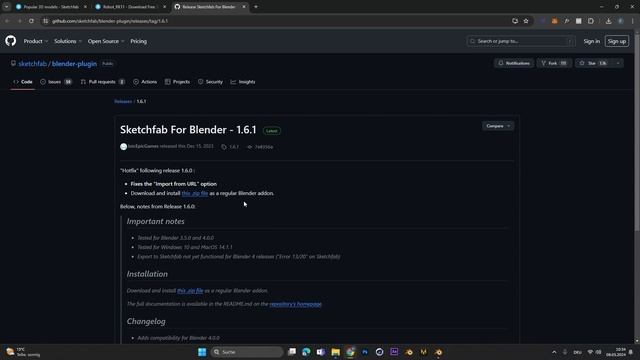Download this .zip file in hotfix notes

(195, 193)
